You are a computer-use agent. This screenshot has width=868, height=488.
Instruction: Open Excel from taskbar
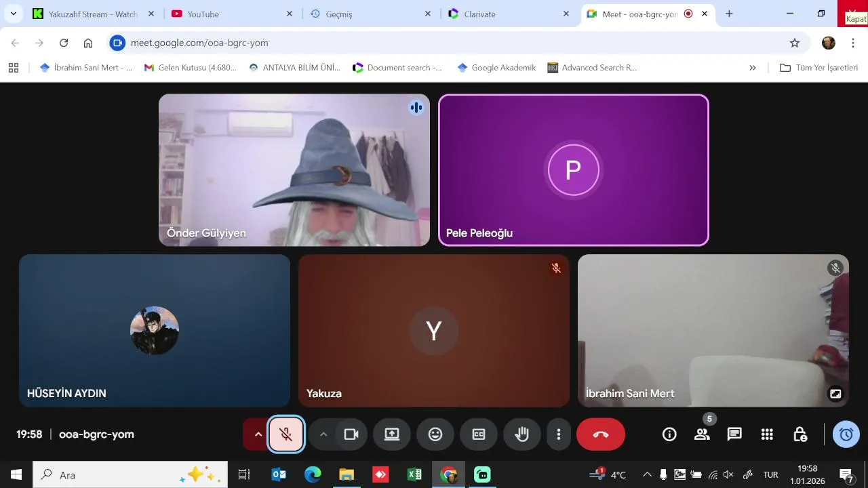coord(414,474)
